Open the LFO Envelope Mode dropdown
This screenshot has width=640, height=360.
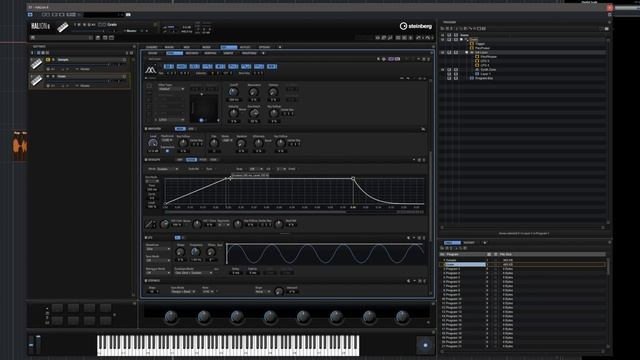pyautogui.click(x=194, y=272)
